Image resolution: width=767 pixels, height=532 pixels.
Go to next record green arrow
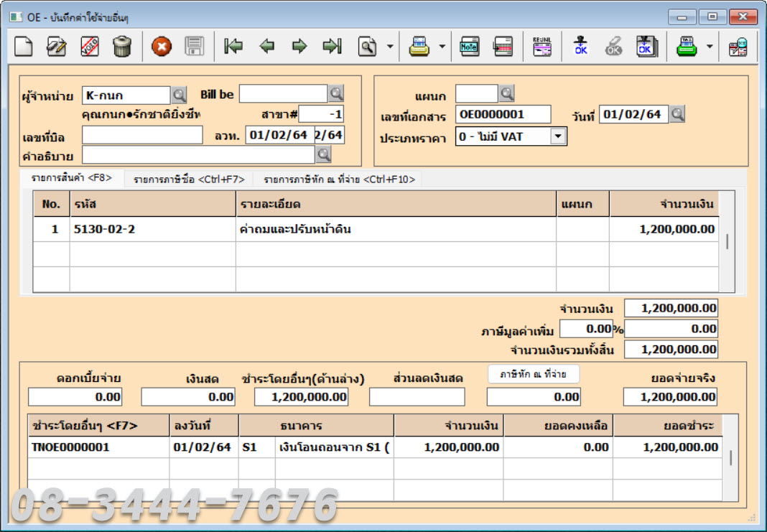299,47
